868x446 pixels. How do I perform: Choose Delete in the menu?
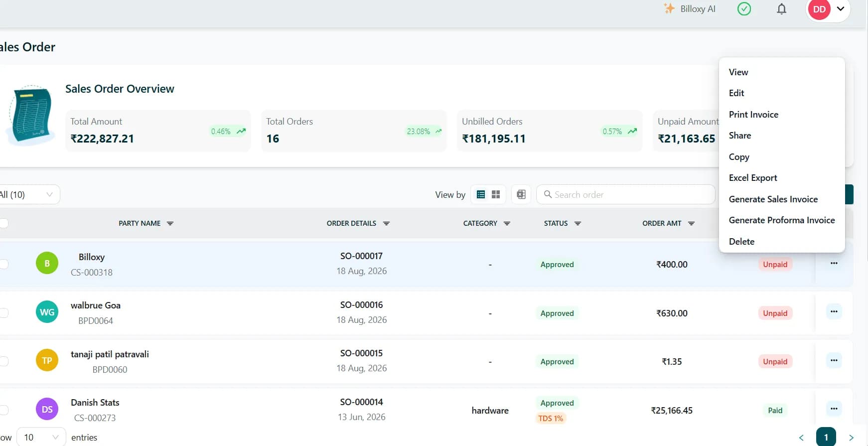(782, 242)
